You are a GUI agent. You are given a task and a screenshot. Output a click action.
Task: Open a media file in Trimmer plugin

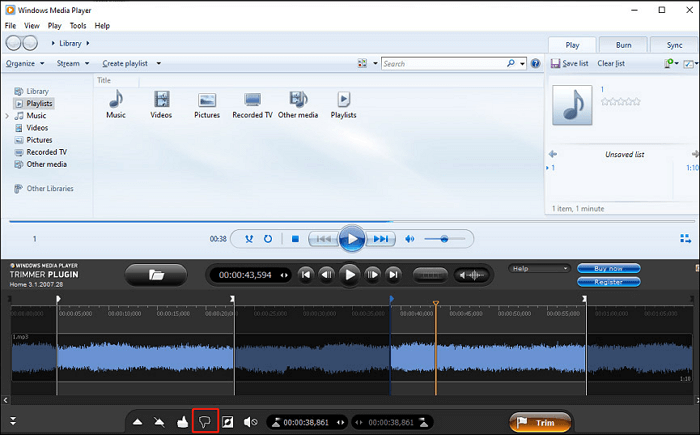click(156, 275)
